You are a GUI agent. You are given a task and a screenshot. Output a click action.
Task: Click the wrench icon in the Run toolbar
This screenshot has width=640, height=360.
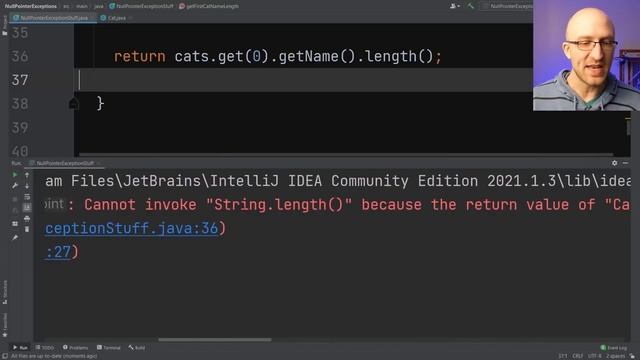pyautogui.click(x=15, y=186)
